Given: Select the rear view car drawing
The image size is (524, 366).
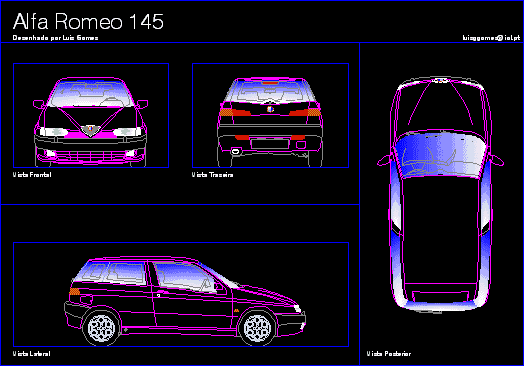Looking at the screenshot, I should [270, 122].
